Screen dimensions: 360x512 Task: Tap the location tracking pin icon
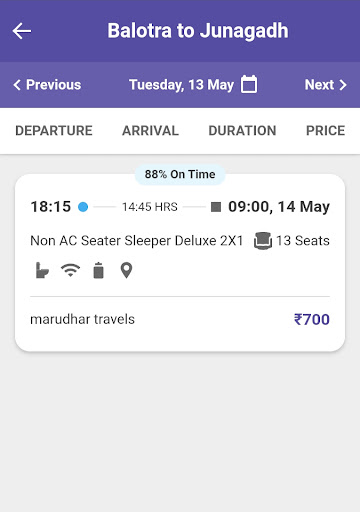126,270
